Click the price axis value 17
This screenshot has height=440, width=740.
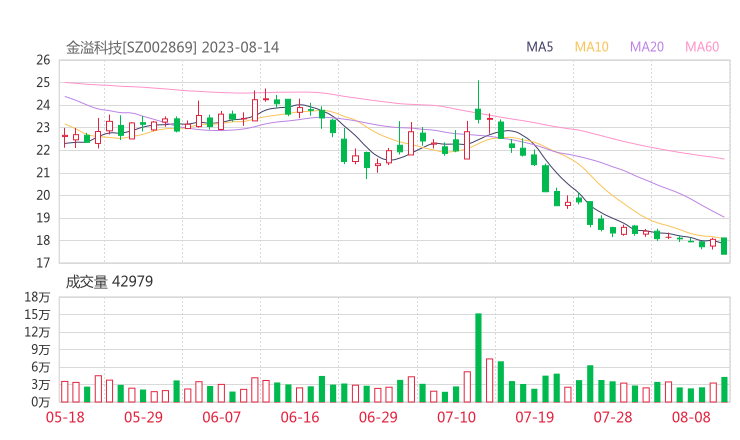pos(43,263)
